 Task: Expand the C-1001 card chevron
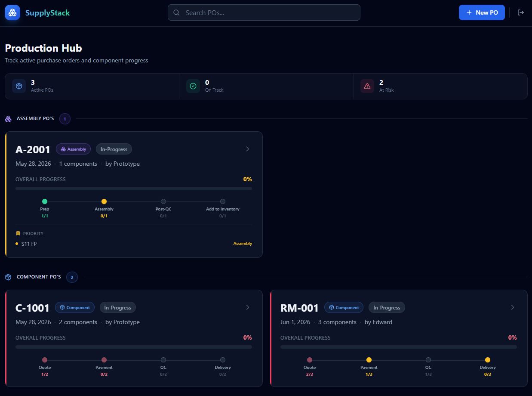click(x=248, y=307)
